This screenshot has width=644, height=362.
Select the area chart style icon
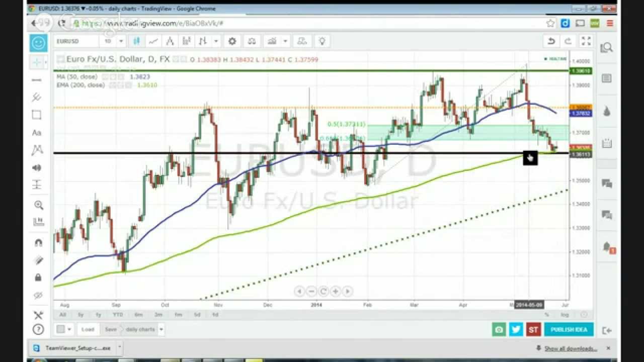170,41
